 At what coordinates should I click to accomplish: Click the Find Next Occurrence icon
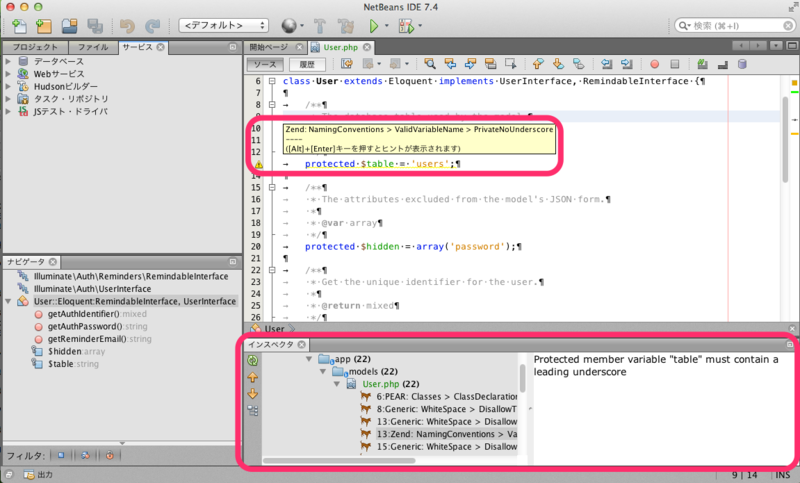tap(470, 64)
